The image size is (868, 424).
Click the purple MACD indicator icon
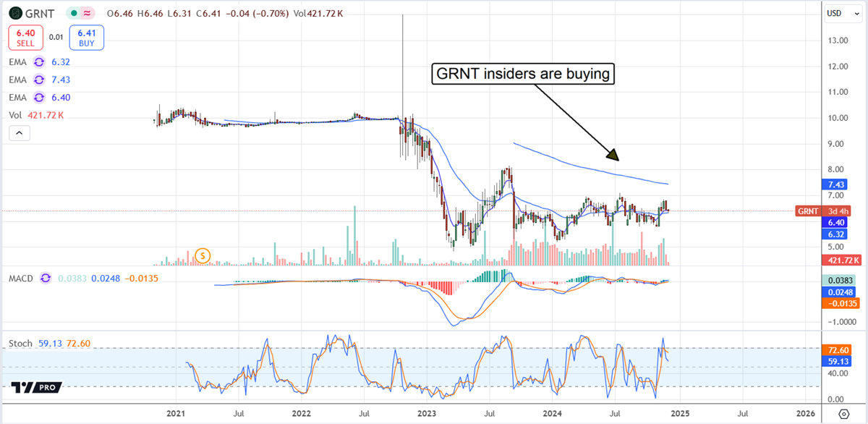(46, 277)
